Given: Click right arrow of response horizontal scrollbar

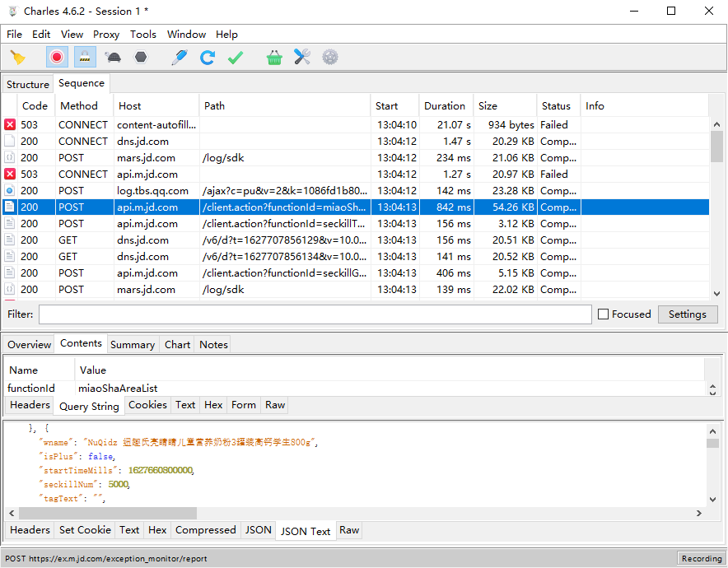Looking at the screenshot, I should 698,513.
